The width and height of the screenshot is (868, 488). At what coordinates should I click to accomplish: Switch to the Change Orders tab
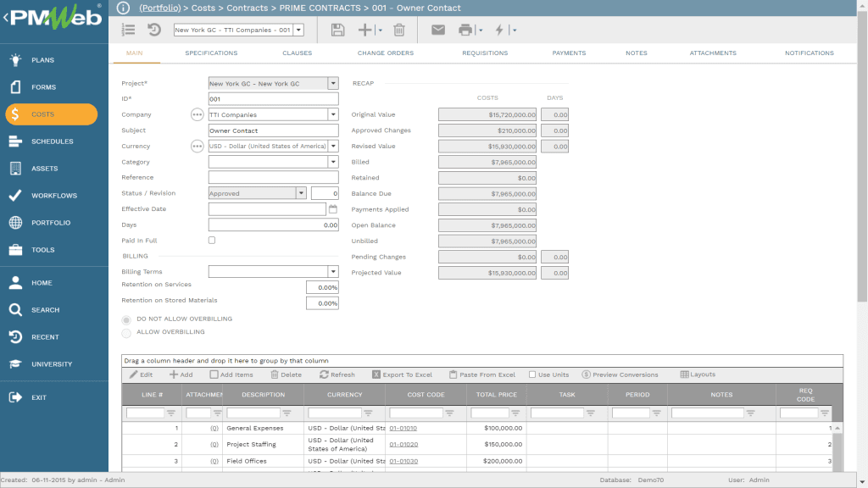point(386,53)
